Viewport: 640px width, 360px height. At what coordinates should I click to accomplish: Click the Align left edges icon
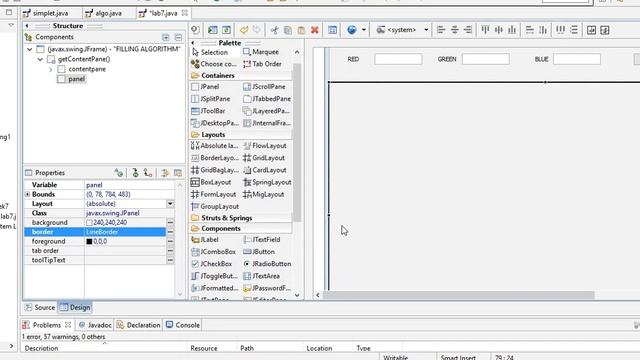click(441, 30)
